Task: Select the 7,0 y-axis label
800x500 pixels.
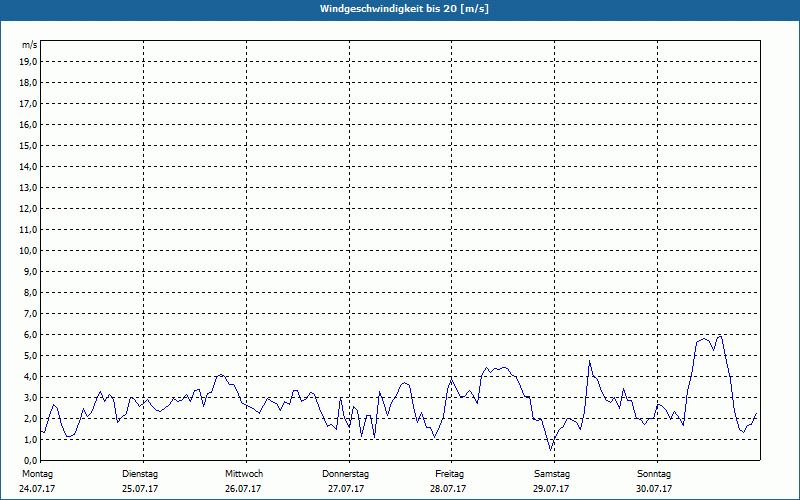Action: tap(30, 313)
